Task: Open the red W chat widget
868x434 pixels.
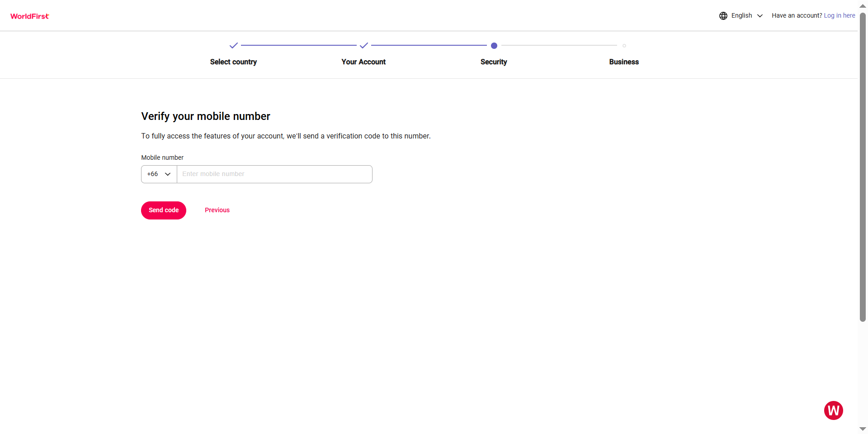Action: 833,410
